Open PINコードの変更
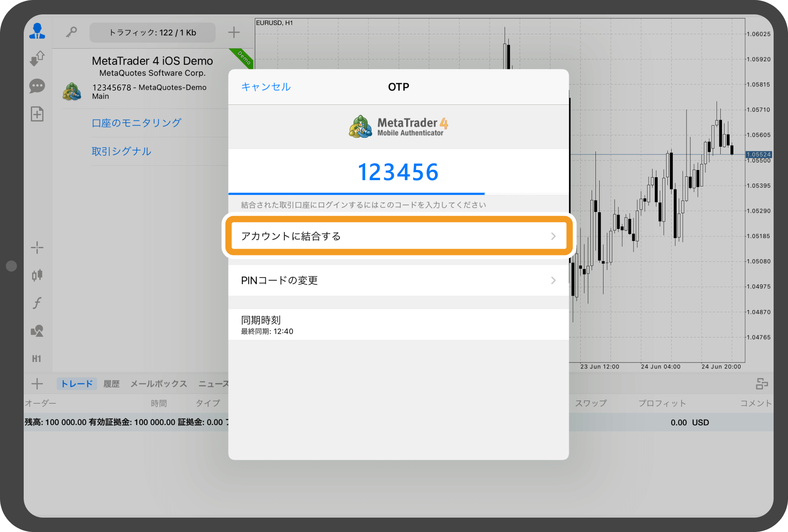Viewport: 788px width, 532px height. point(398,280)
